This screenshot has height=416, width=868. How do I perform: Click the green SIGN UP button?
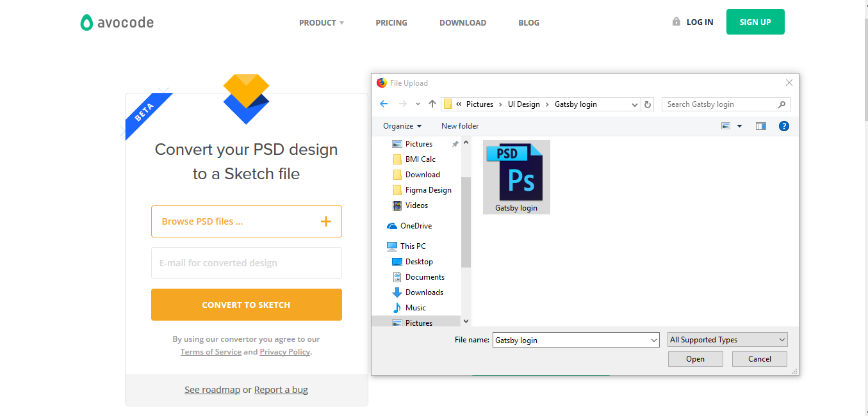755,22
